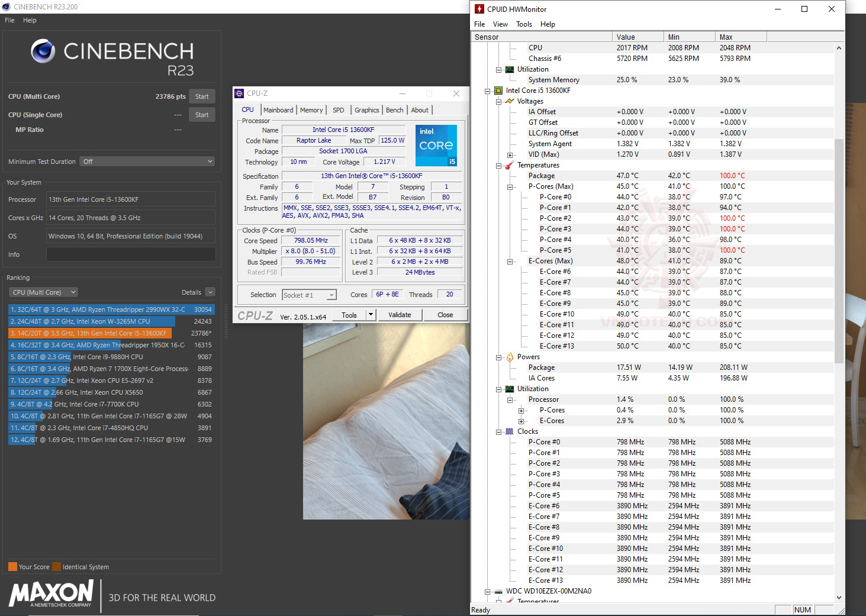Click the drive icon beside WDC WD10EZEX-00M2NA0

pyautogui.click(x=498, y=591)
